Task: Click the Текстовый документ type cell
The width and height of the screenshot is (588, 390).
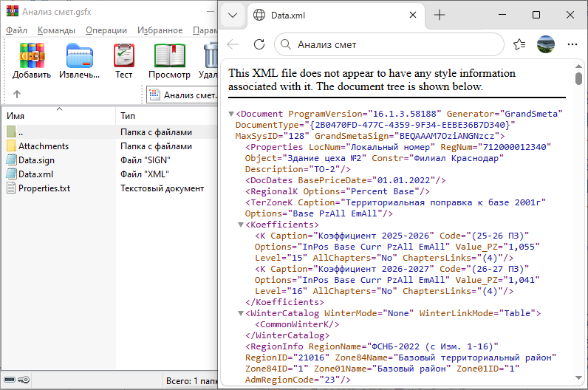Action: pyautogui.click(x=162, y=188)
